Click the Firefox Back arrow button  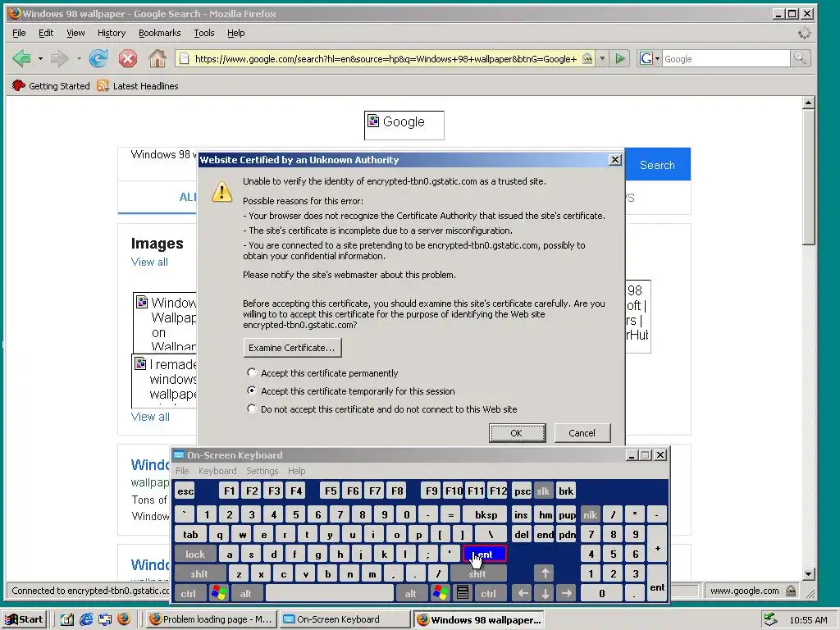21,58
